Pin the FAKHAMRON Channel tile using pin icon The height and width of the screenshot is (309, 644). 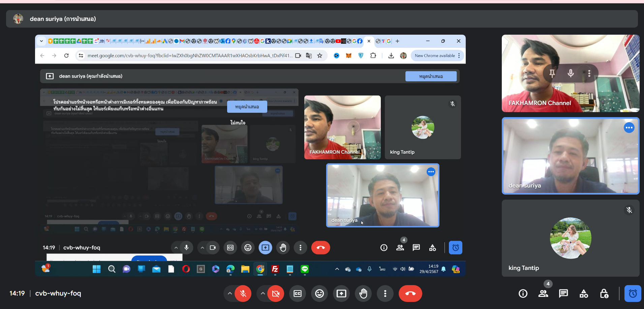point(552,73)
